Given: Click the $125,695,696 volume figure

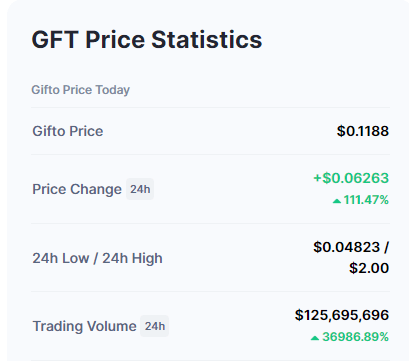Looking at the screenshot, I should [342, 315].
